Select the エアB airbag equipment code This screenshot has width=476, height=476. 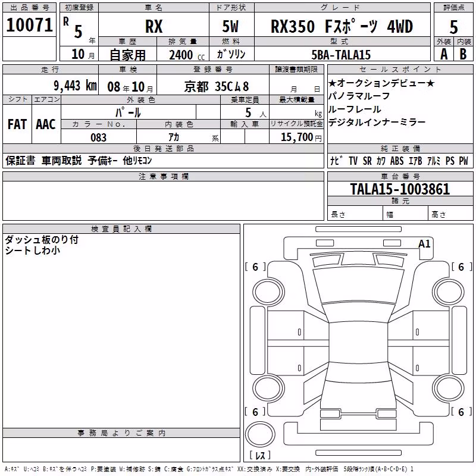tap(415, 161)
